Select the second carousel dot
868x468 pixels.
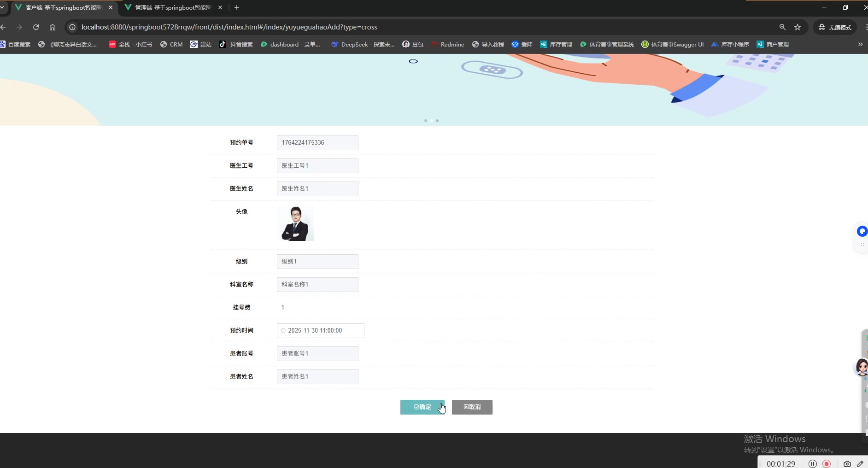[x=431, y=121]
